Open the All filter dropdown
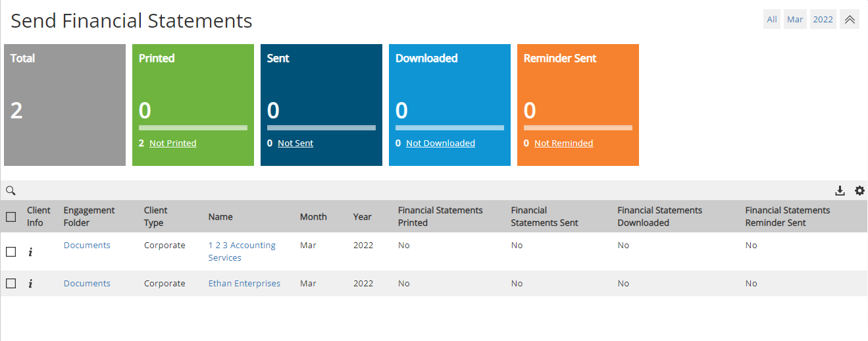 tap(772, 19)
